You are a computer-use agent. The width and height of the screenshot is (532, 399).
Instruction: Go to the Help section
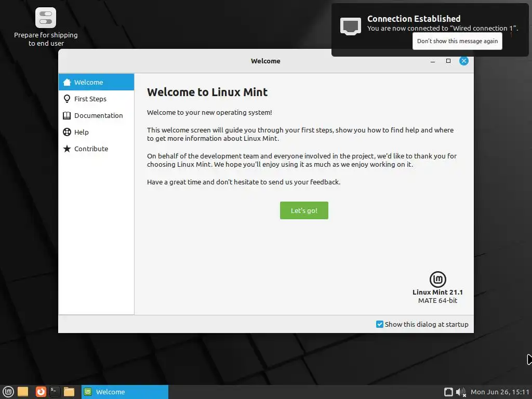pyautogui.click(x=96, y=132)
